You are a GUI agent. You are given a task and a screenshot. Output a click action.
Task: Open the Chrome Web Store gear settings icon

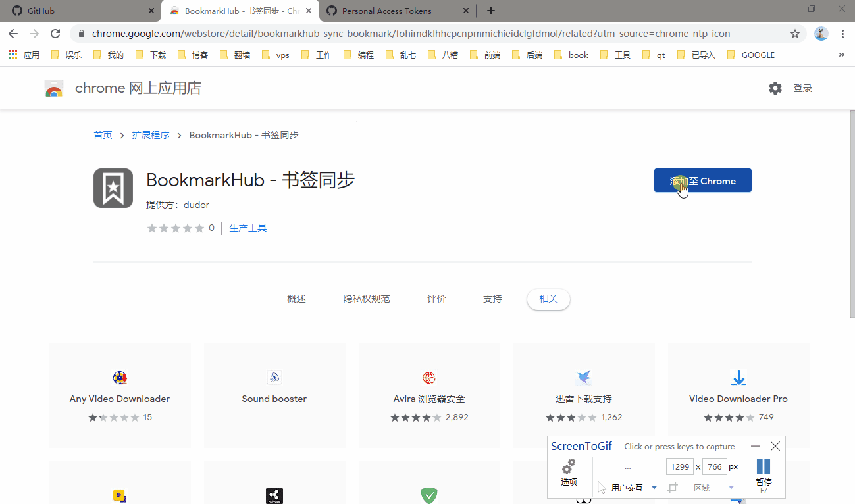tap(775, 88)
